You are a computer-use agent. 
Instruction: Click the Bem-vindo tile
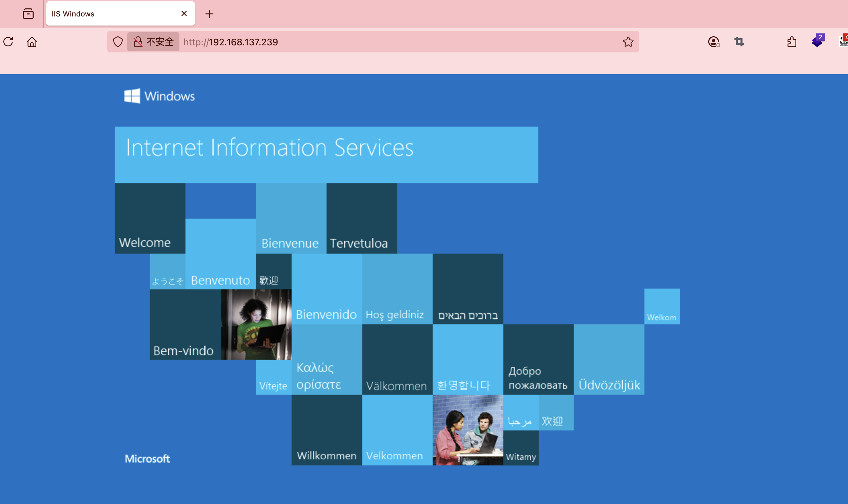click(x=185, y=324)
